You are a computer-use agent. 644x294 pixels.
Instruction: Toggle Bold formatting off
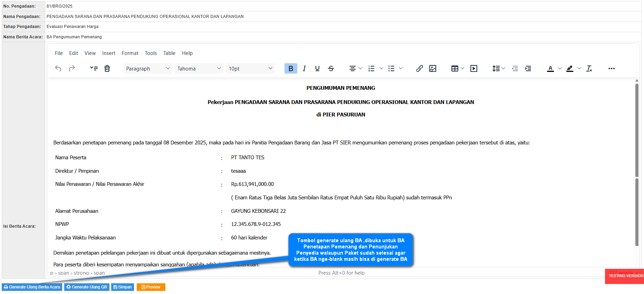291,68
